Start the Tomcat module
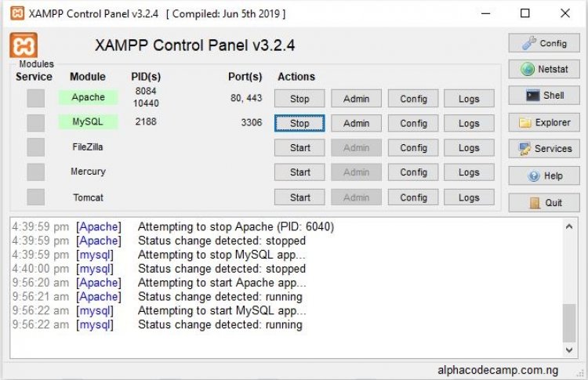 (299, 197)
